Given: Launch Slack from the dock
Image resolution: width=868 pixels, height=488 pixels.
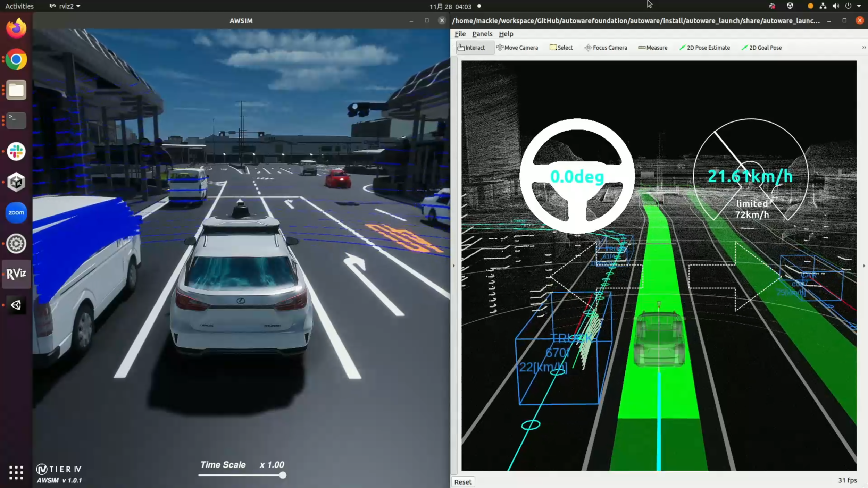Looking at the screenshot, I should click(16, 151).
